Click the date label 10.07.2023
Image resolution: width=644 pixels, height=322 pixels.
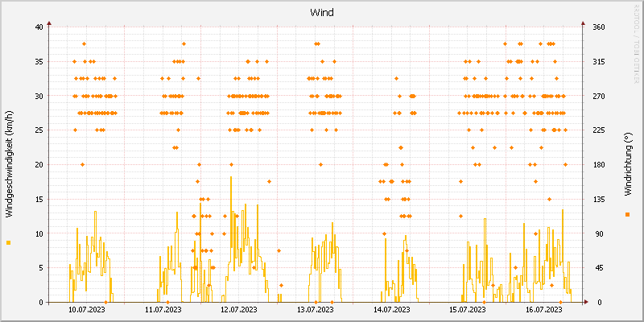[x=87, y=309]
